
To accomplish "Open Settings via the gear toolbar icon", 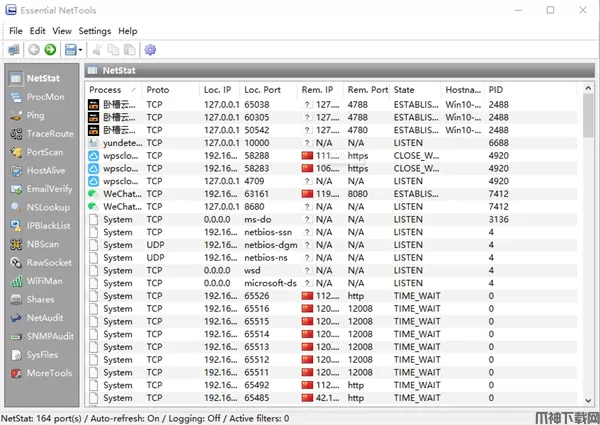I will [x=150, y=49].
